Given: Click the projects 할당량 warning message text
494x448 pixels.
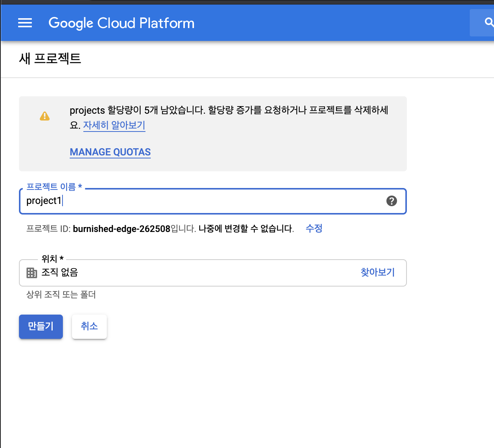Looking at the screenshot, I should click(229, 117).
